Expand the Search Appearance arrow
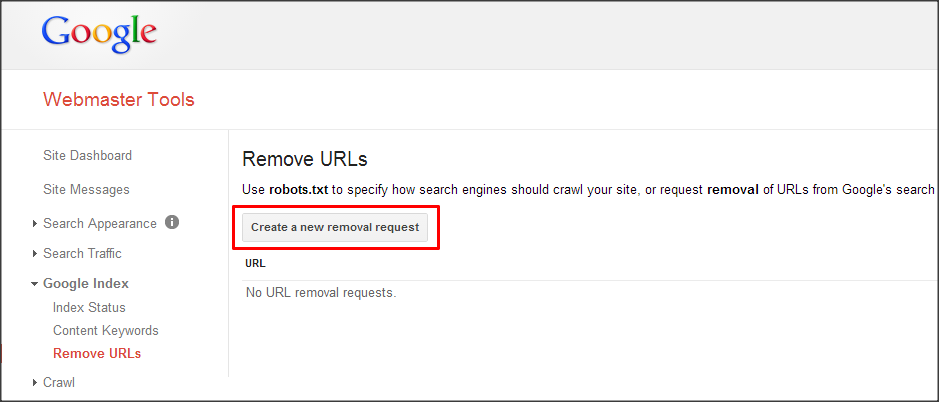 (x=35, y=224)
